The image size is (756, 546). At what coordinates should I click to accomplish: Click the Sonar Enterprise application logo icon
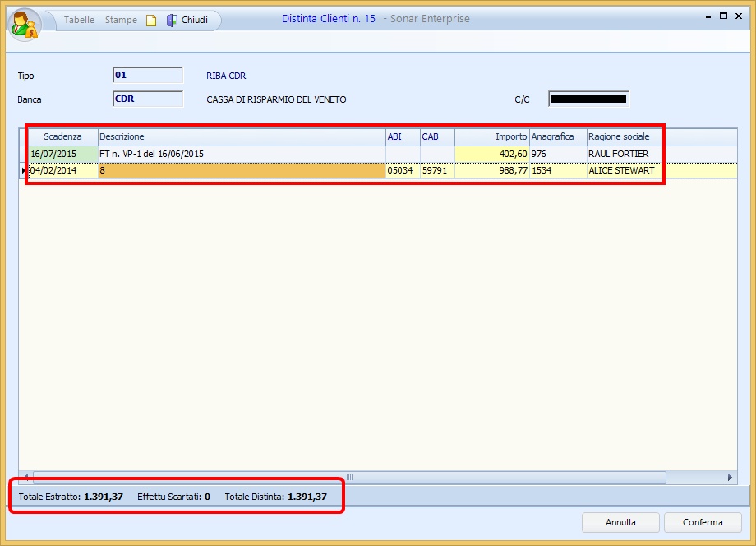point(23,24)
